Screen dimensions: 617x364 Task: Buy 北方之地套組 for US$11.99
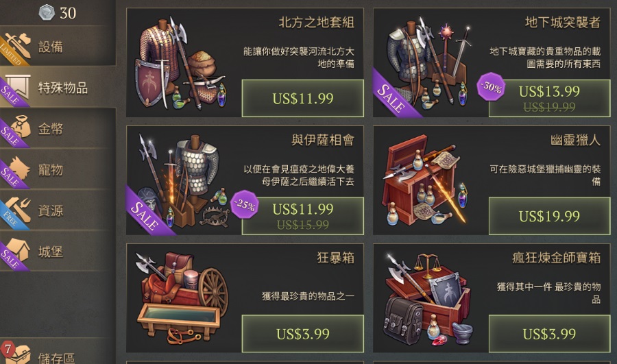tap(302, 99)
